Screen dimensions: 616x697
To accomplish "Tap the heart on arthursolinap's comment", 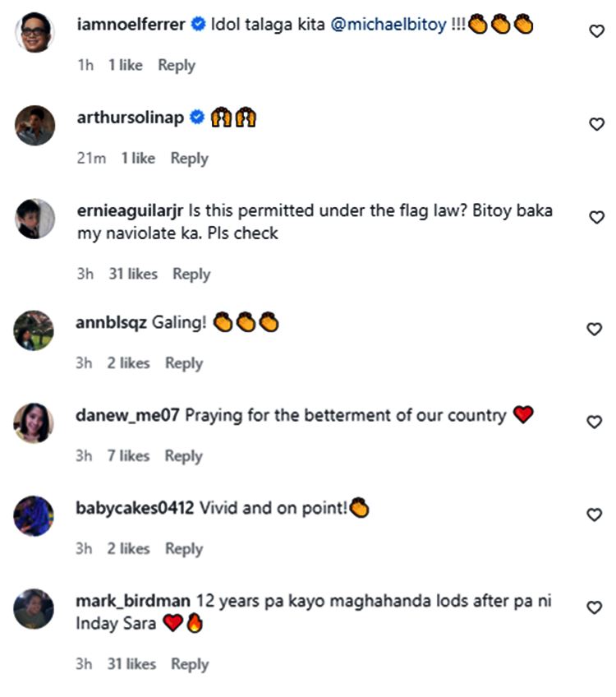I will [x=597, y=124].
